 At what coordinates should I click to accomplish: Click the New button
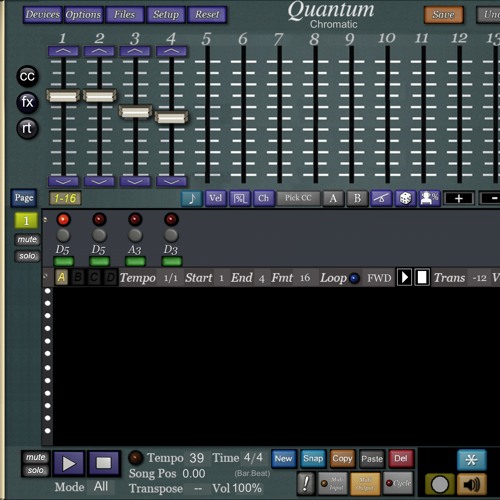[x=283, y=459]
